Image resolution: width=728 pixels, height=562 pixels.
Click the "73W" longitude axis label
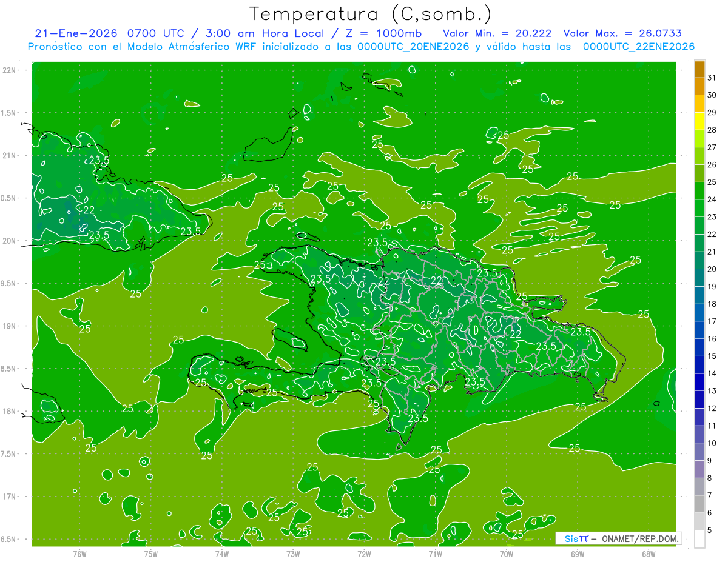pyautogui.click(x=293, y=554)
